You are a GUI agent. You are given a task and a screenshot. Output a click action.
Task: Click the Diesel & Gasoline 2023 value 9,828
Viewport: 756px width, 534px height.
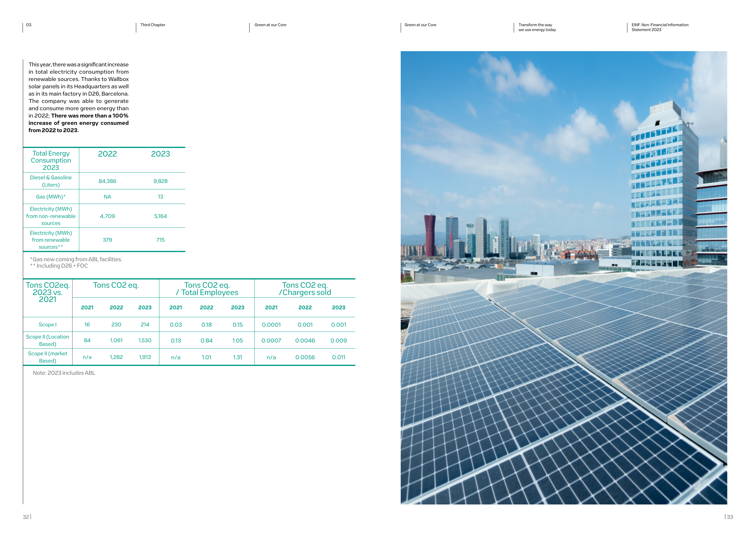[x=160, y=181]
